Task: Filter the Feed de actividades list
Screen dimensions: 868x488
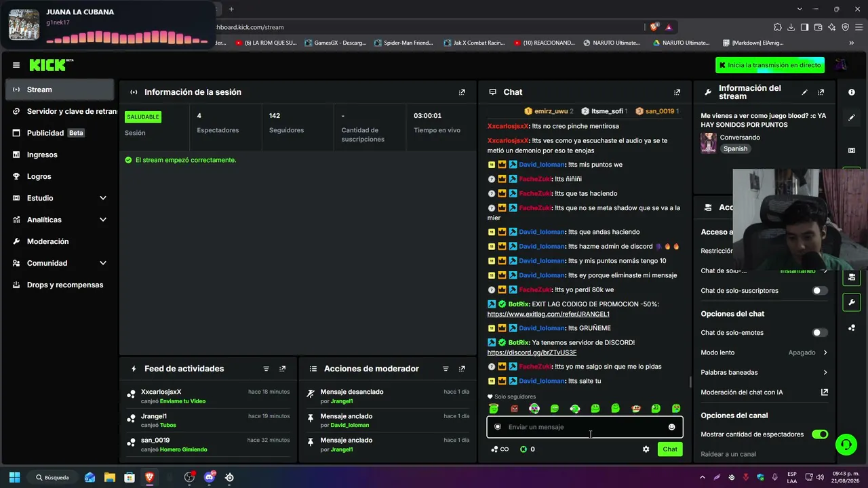Action: point(267,369)
